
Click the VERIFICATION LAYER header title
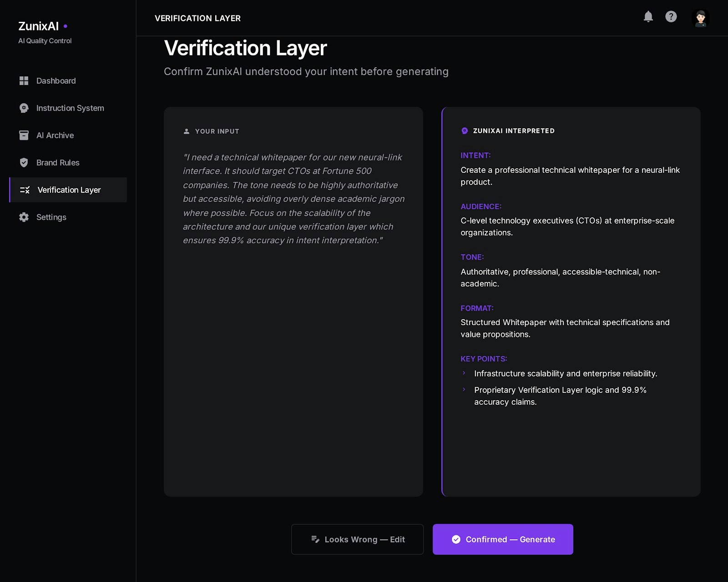coord(197,18)
